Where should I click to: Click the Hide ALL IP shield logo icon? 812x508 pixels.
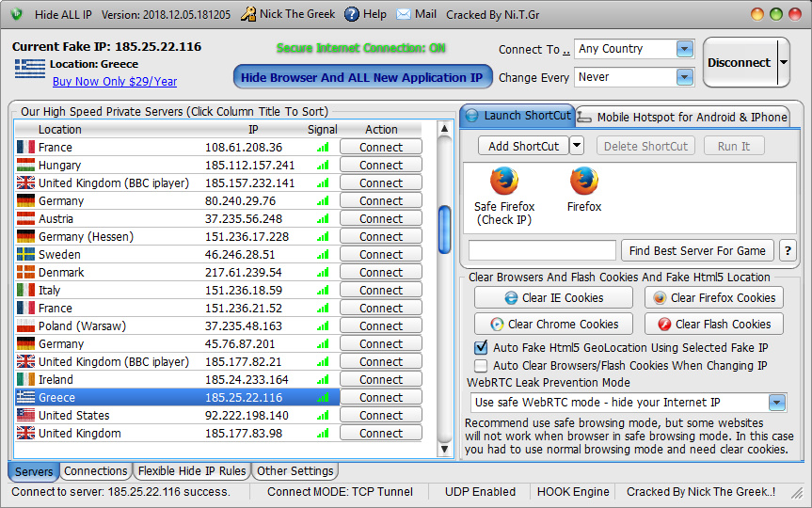[17, 14]
